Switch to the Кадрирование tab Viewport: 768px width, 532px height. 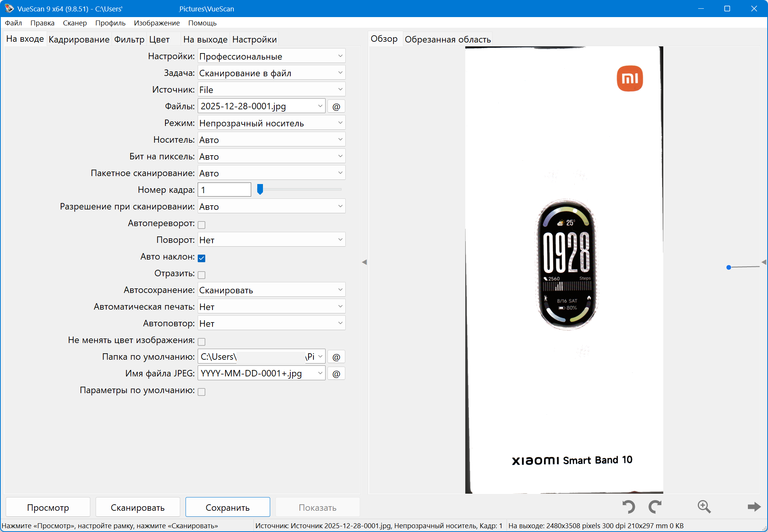coord(79,39)
